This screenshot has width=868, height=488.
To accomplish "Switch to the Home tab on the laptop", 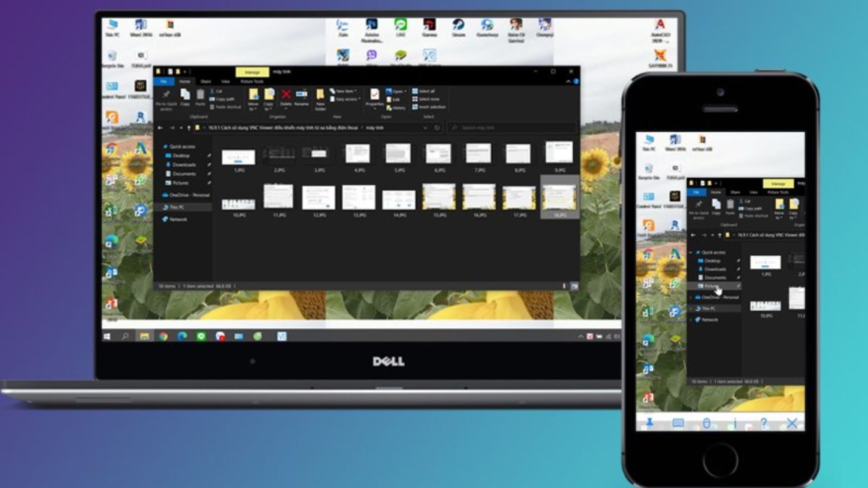I will coord(184,82).
